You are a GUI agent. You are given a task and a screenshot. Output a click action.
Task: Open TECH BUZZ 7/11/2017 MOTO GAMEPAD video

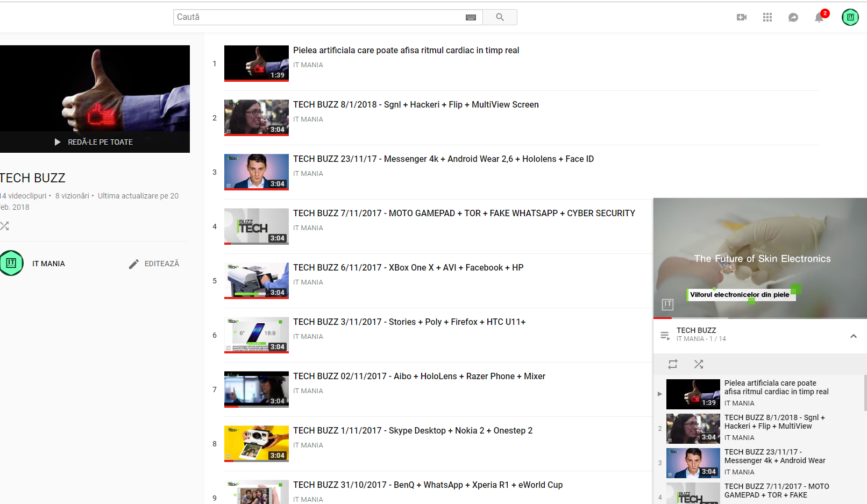click(464, 213)
